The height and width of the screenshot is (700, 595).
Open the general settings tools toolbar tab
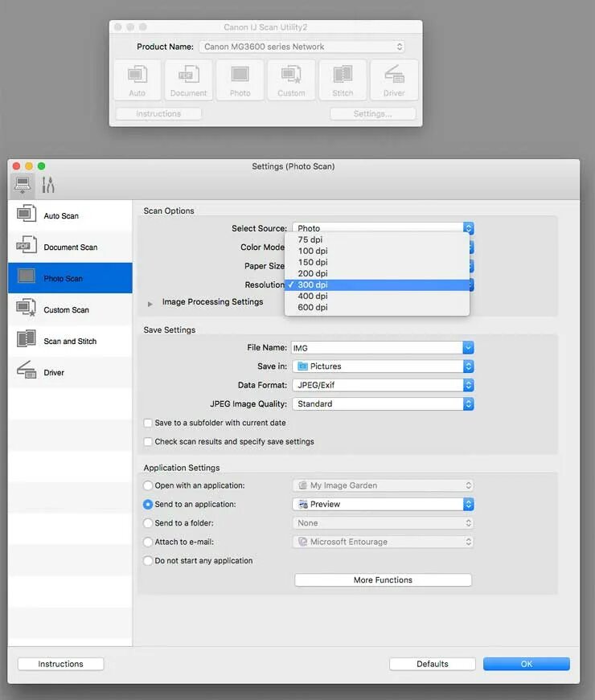48,184
